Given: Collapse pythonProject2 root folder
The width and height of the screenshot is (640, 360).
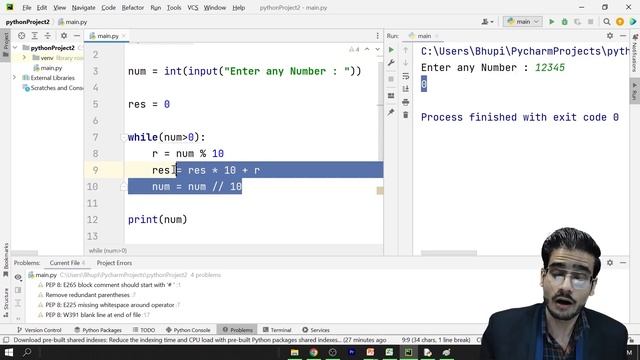Looking at the screenshot, I should [x=15, y=48].
